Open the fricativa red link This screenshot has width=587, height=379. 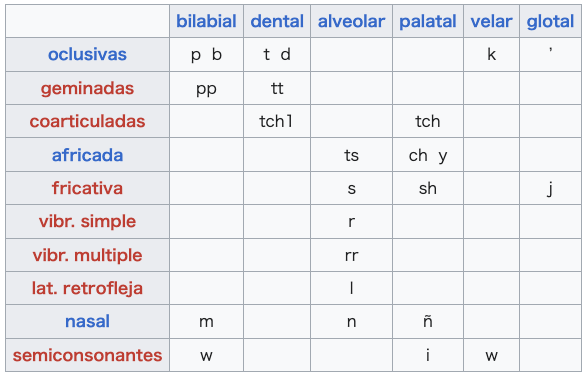pyautogui.click(x=87, y=188)
